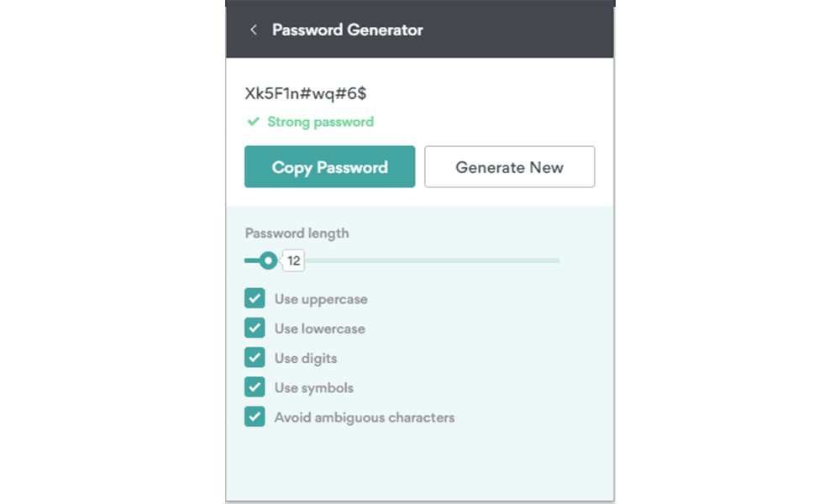Click the Strong password status text
Image resolution: width=840 pixels, height=504 pixels.
point(320,122)
